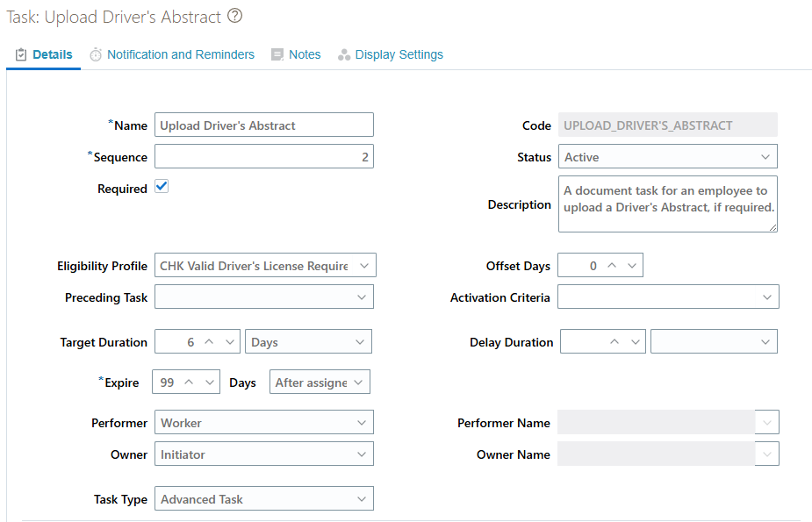Click the Notification and Reminders stopwatch icon

click(x=96, y=54)
